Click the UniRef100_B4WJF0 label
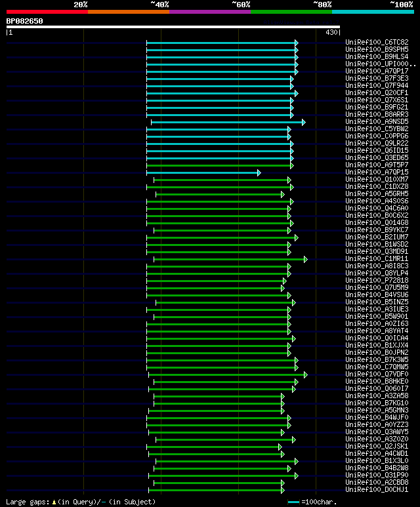The image size is (420, 507). (377, 418)
